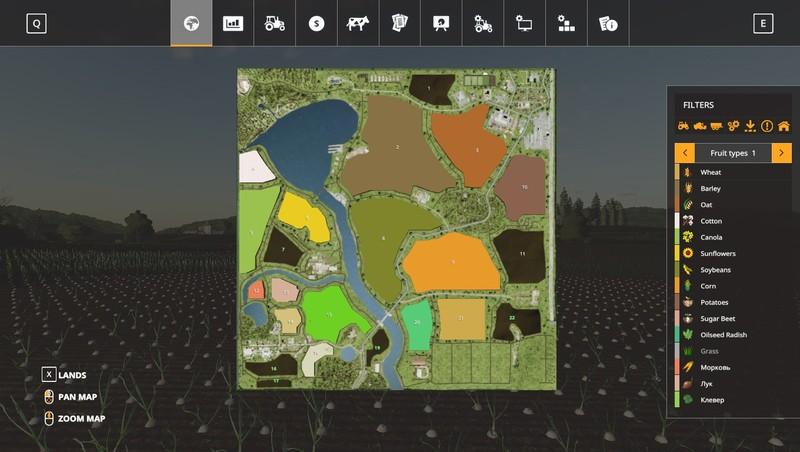
Task: Click the ZOOM MAP mouse hint
Action: click(74, 418)
